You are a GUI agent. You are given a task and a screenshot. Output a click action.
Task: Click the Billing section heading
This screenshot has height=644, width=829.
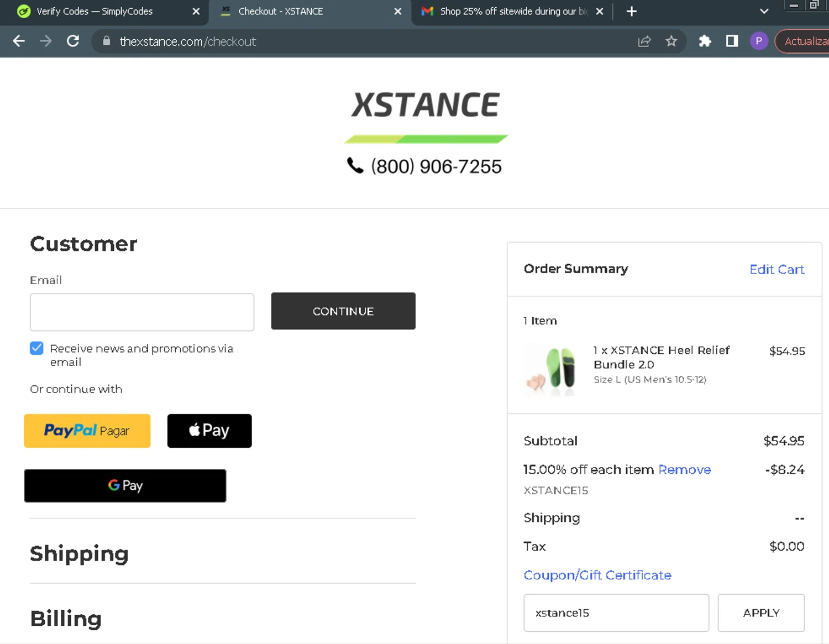coord(66,618)
